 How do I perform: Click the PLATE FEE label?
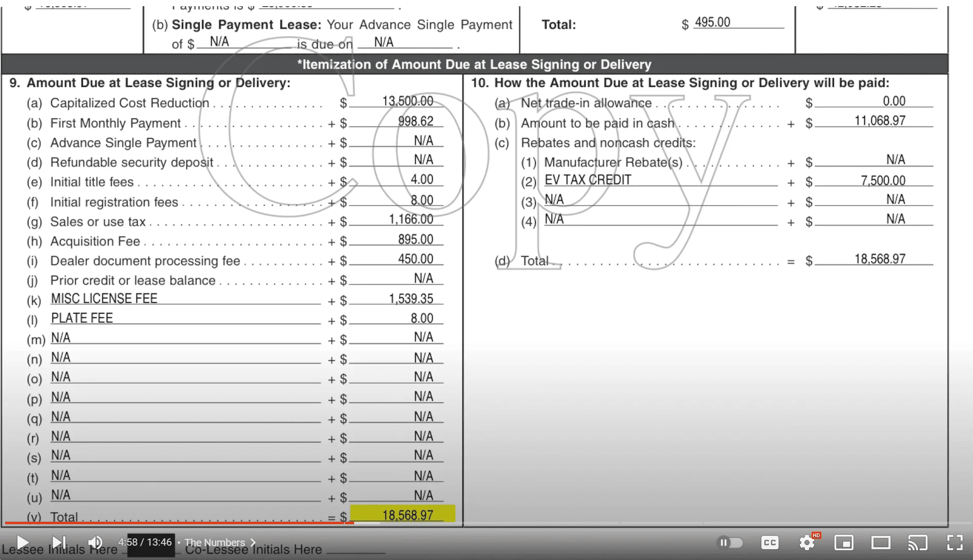point(82,318)
